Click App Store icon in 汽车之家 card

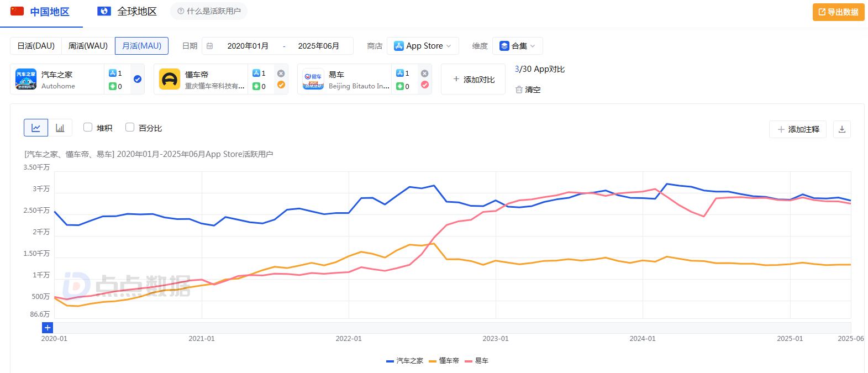pyautogui.click(x=113, y=73)
